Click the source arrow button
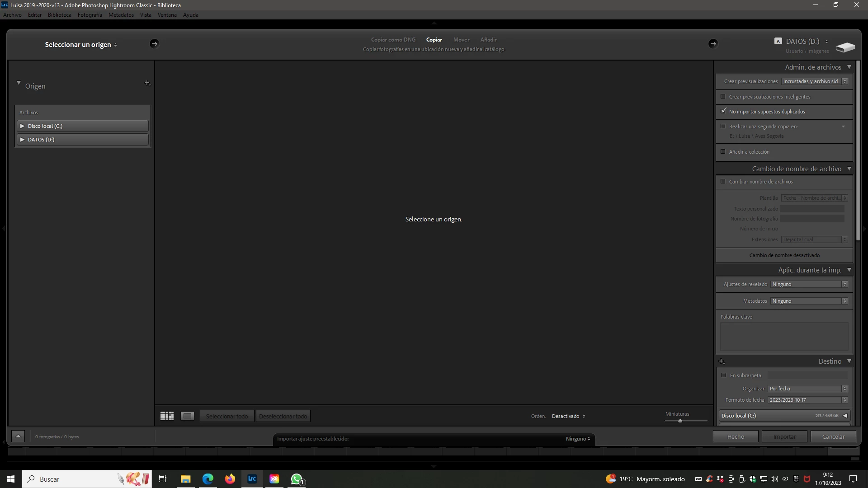 tap(154, 44)
